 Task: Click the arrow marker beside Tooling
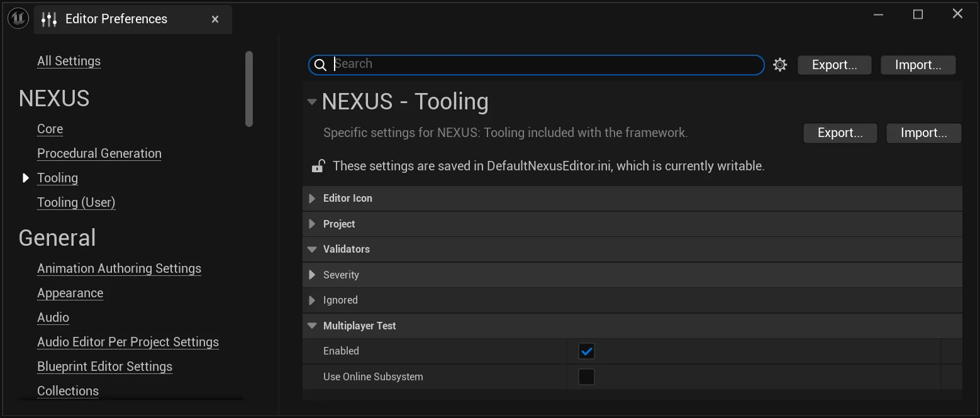pos(26,178)
